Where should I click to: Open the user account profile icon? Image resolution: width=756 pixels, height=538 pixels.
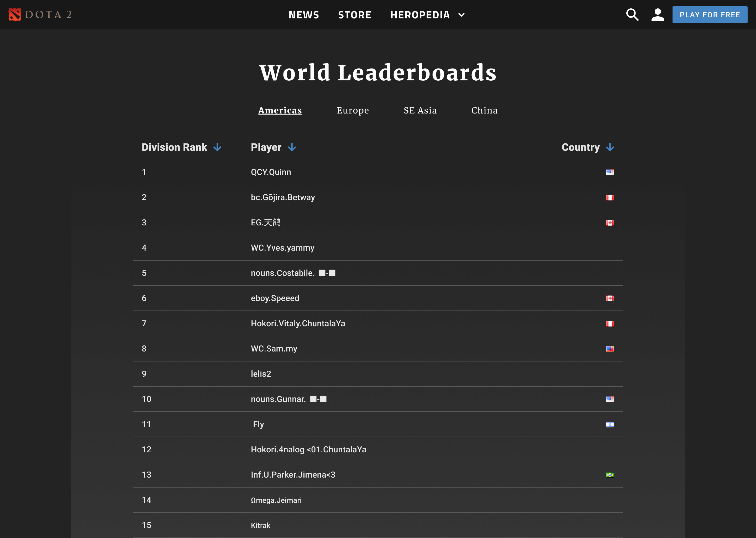pyautogui.click(x=657, y=14)
